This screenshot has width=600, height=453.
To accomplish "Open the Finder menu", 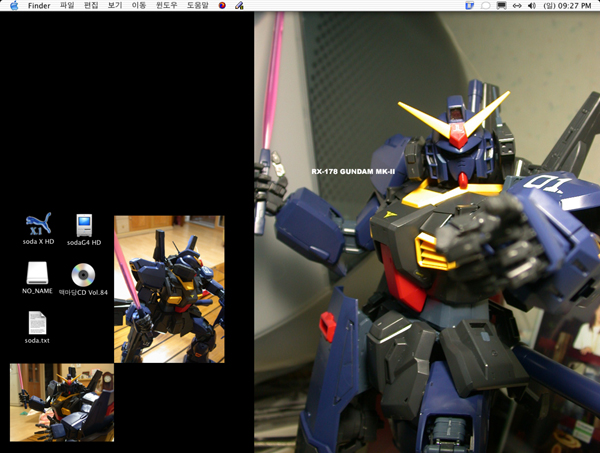I will (39, 6).
